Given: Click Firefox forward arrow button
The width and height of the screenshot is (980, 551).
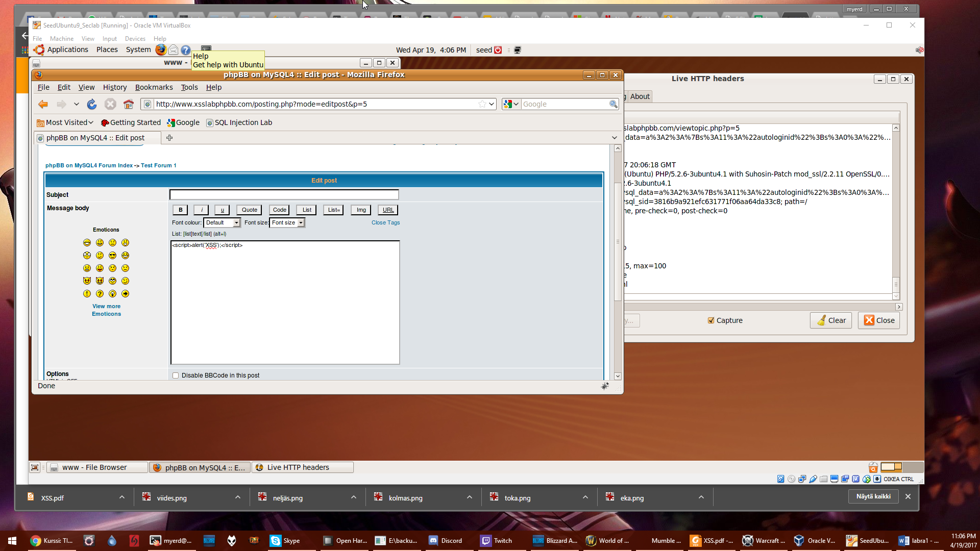Looking at the screenshot, I should (x=61, y=104).
